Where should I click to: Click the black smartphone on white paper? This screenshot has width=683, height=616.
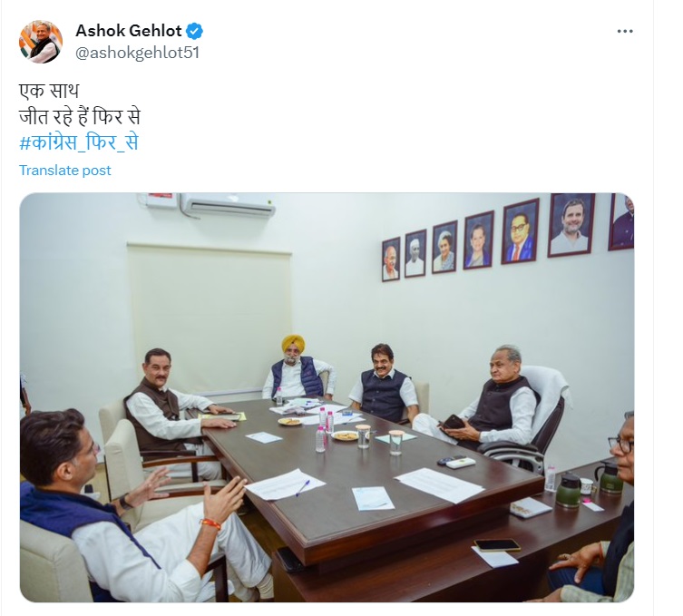point(497,545)
